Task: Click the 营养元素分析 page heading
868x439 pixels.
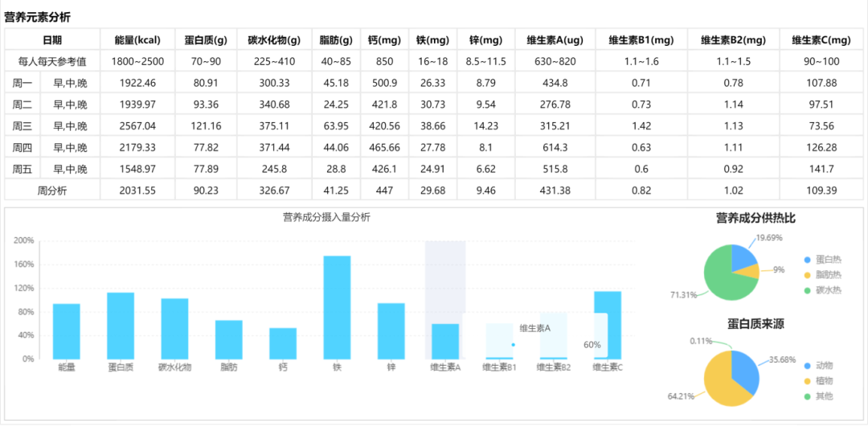Action: point(38,17)
